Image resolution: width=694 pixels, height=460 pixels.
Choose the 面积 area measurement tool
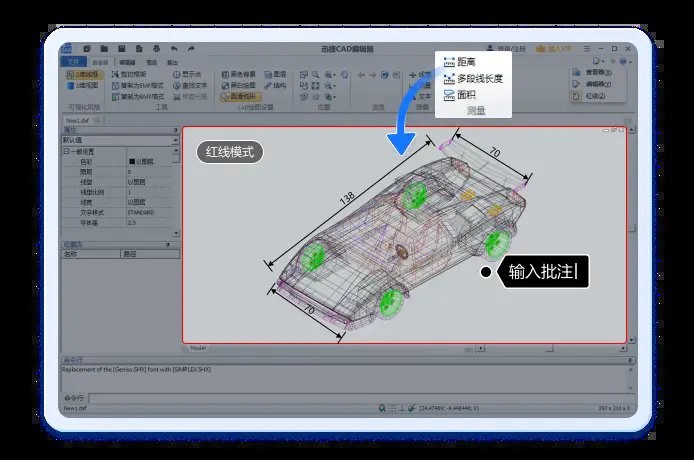pyautogui.click(x=449, y=94)
